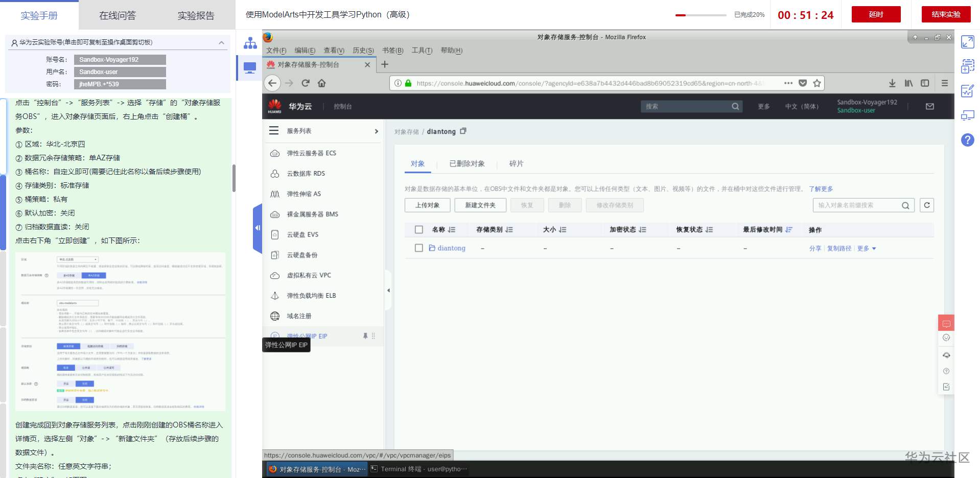The height and width of the screenshot is (478, 980).
Task: Collapse the 华为云实验账号 panel
Action: click(221, 42)
